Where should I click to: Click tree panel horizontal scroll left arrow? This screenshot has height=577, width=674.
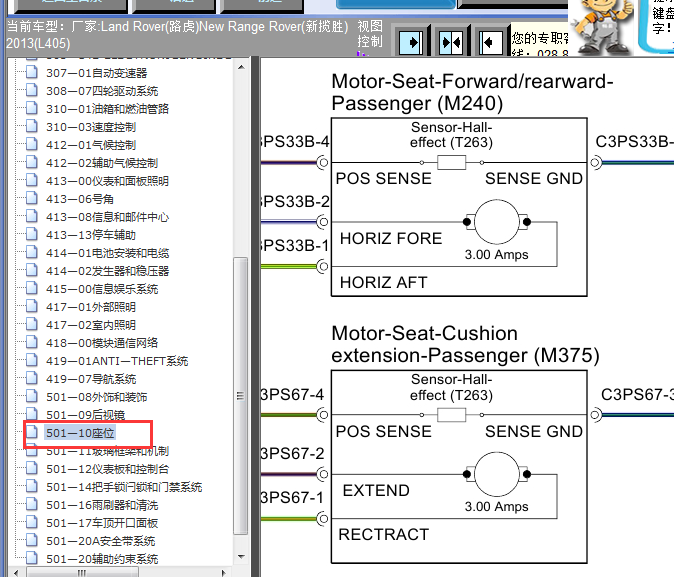pos(16,573)
